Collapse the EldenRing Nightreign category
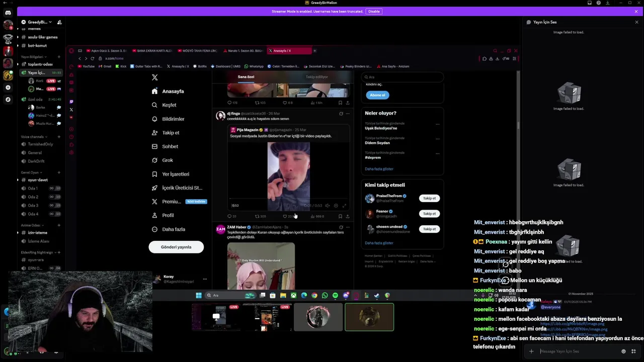Viewport: 644px width, 362px height. coord(38,252)
